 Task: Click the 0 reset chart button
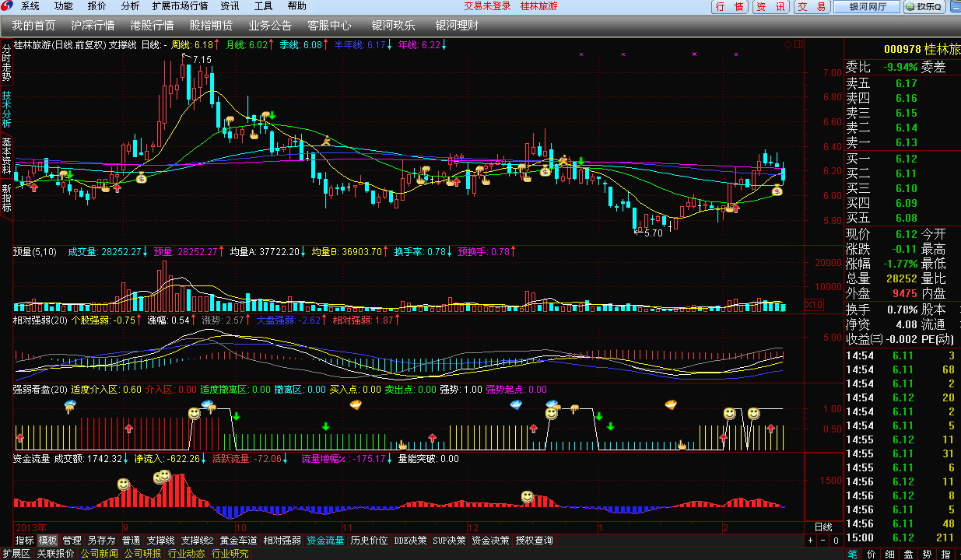pyautogui.click(x=836, y=540)
